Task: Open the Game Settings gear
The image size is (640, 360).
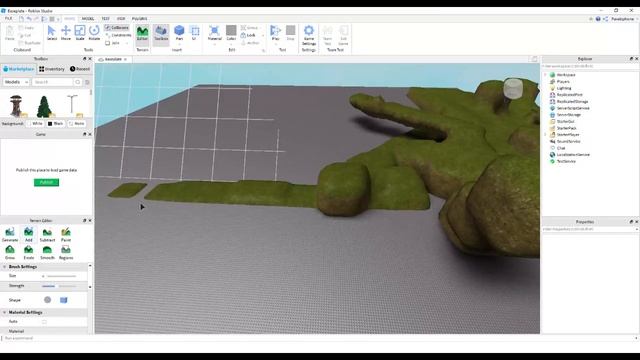Action: (x=309, y=35)
